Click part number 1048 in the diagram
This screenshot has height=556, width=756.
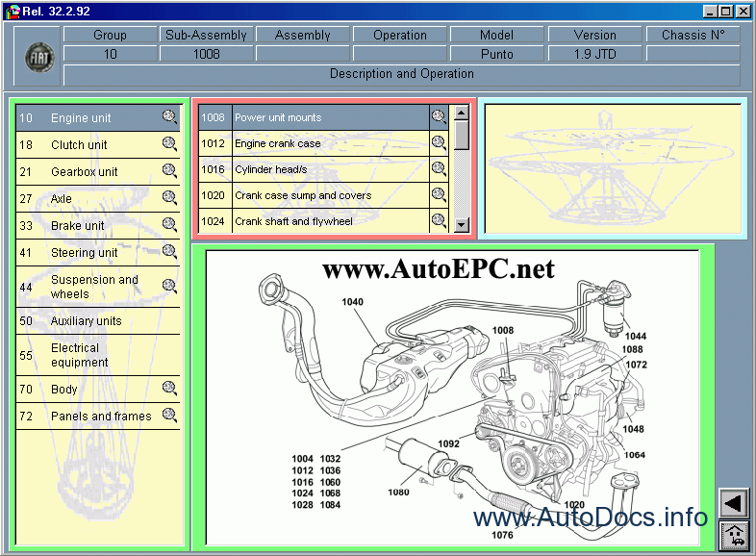pyautogui.click(x=633, y=429)
